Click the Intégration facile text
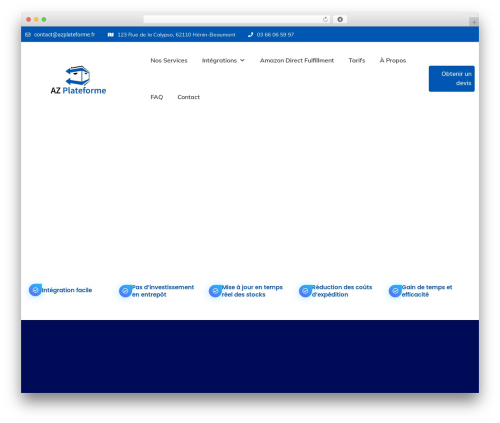 tap(67, 290)
